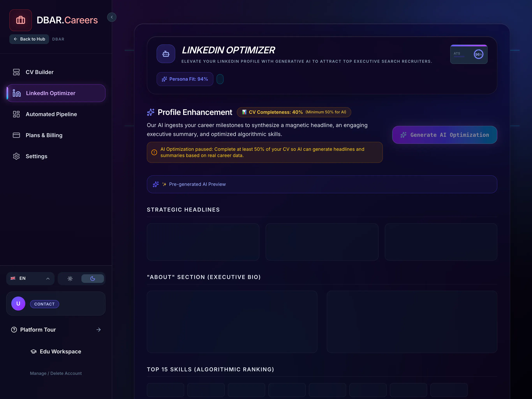Go back using the Back to Hub button
The height and width of the screenshot is (399, 532).
(x=29, y=39)
